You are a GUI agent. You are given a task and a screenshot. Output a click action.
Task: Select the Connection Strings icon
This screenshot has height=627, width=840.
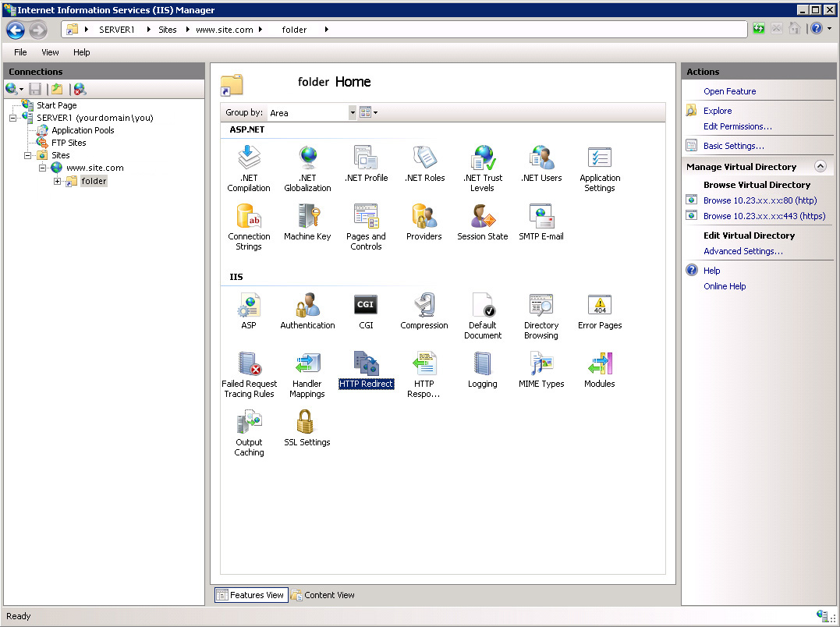(249, 227)
